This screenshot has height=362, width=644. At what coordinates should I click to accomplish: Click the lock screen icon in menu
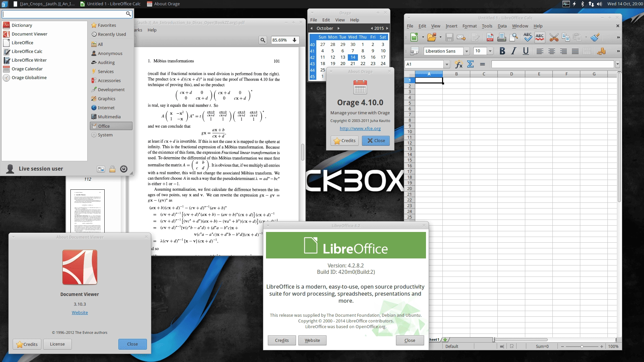112,169
